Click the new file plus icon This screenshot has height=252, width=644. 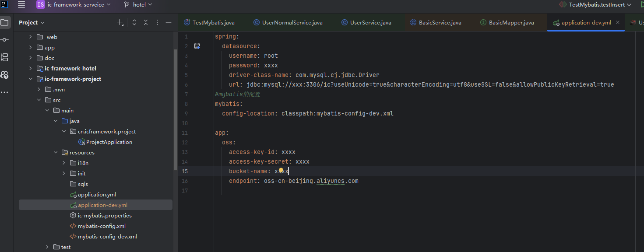120,22
